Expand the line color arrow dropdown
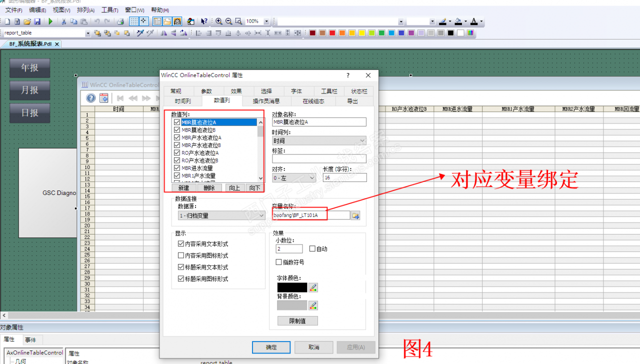The image size is (640, 364). point(450,21)
